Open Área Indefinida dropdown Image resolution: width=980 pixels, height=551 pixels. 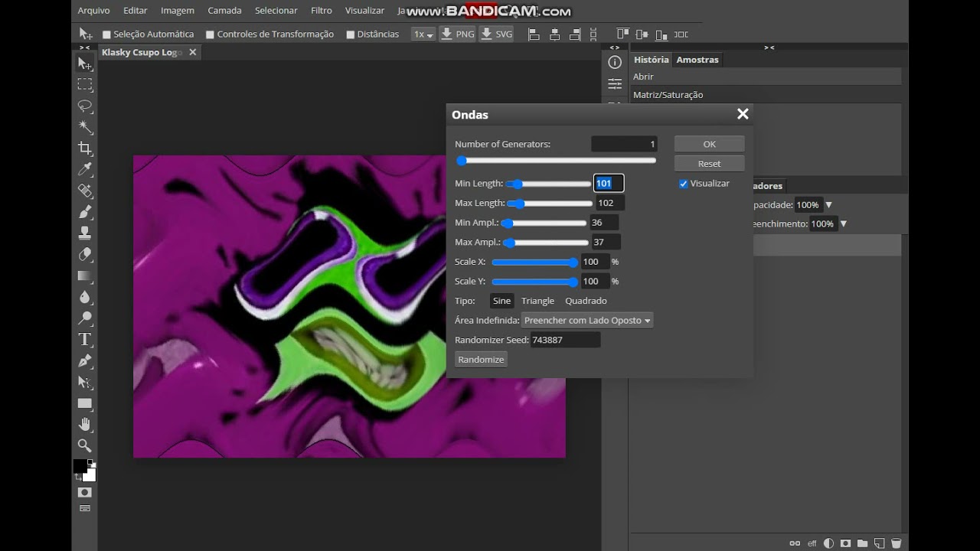[587, 321]
